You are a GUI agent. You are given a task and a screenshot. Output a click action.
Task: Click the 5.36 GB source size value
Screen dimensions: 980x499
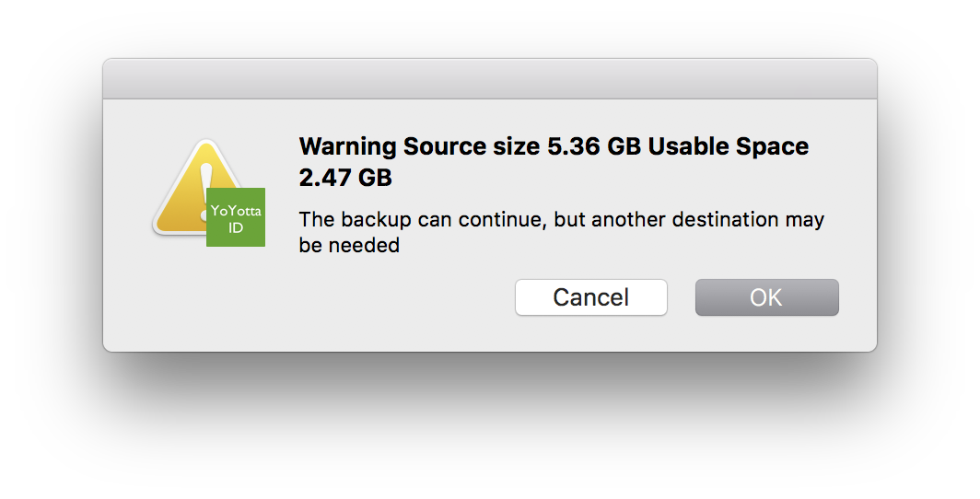[594, 146]
